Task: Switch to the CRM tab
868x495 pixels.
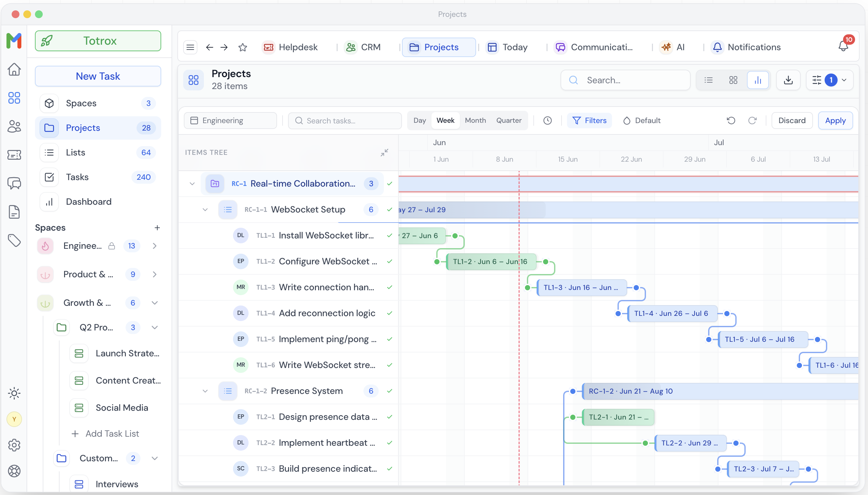Action: pos(363,47)
